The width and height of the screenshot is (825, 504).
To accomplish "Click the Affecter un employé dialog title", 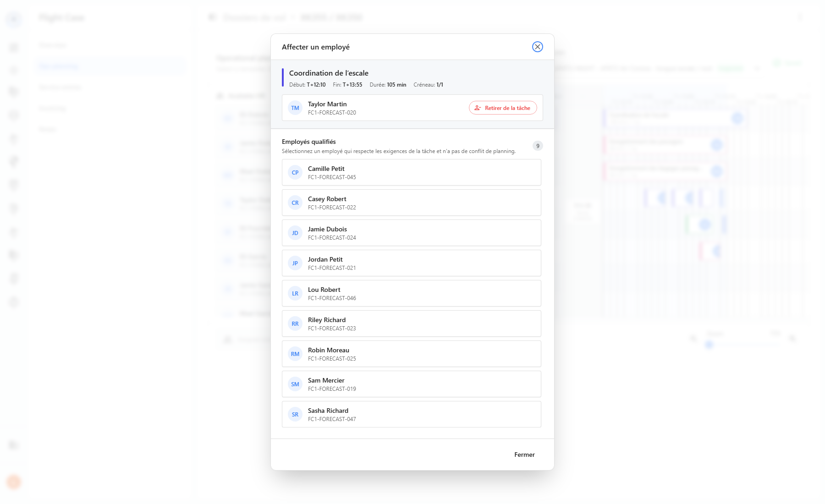I will [x=316, y=47].
